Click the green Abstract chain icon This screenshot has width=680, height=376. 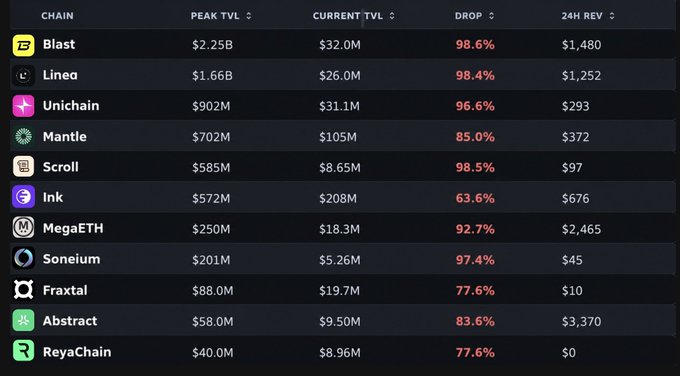[x=23, y=320]
